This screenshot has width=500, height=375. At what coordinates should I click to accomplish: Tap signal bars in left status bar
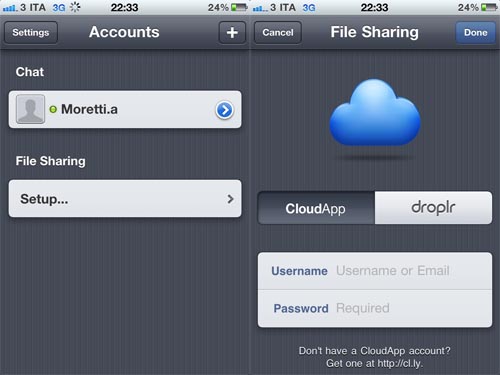coord(10,8)
